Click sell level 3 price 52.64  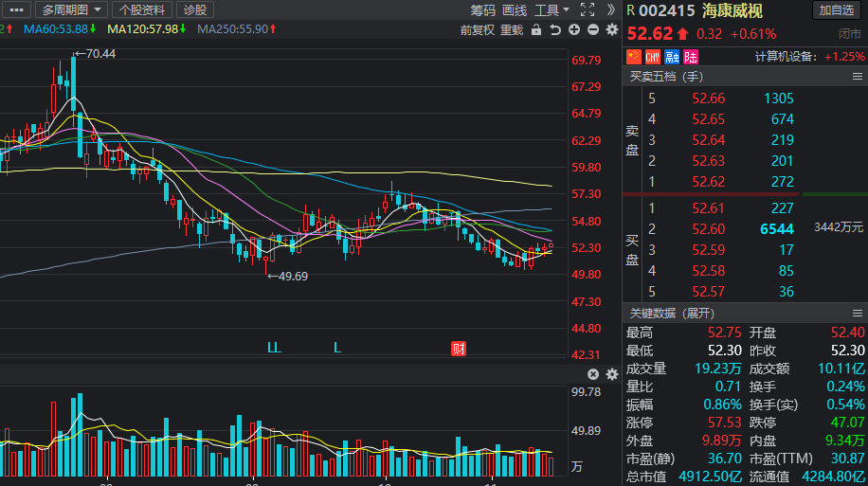coord(708,140)
